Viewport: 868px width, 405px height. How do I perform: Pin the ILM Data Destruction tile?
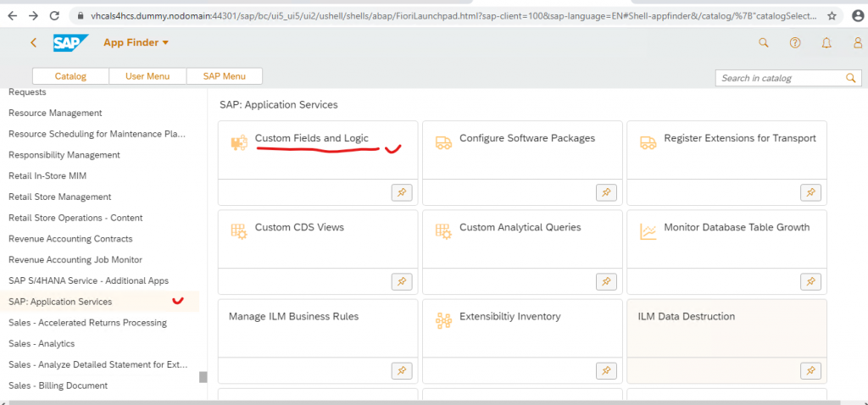[x=810, y=371]
